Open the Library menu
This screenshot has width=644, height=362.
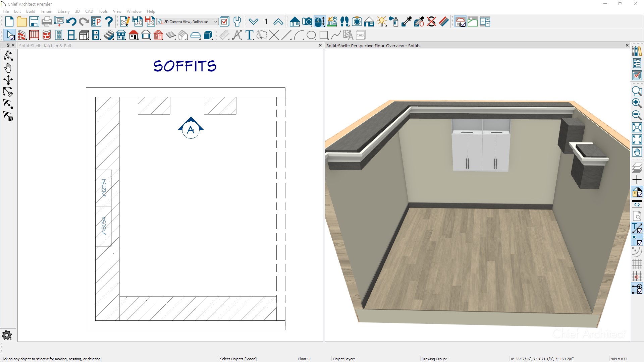[63, 11]
